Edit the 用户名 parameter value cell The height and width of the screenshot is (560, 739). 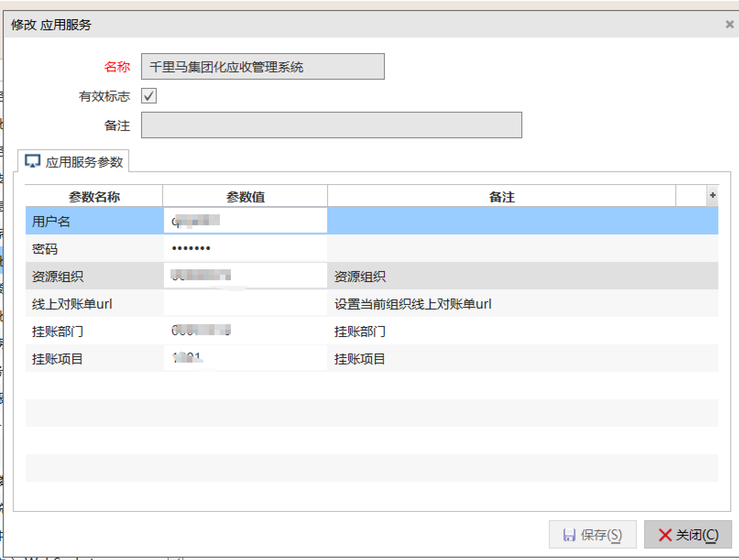(x=245, y=221)
